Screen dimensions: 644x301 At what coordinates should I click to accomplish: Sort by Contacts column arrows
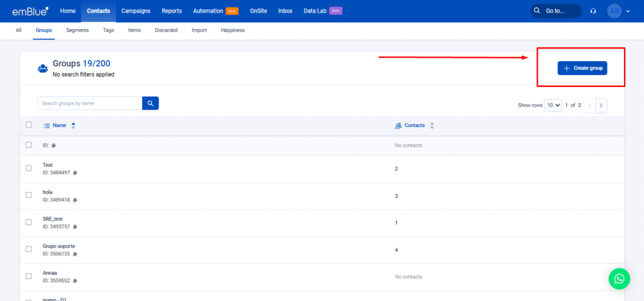tap(431, 125)
